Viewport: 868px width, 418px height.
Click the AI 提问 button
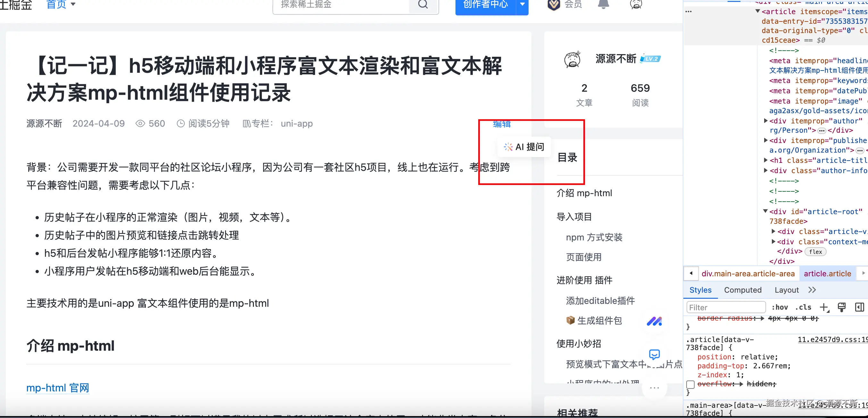(524, 147)
